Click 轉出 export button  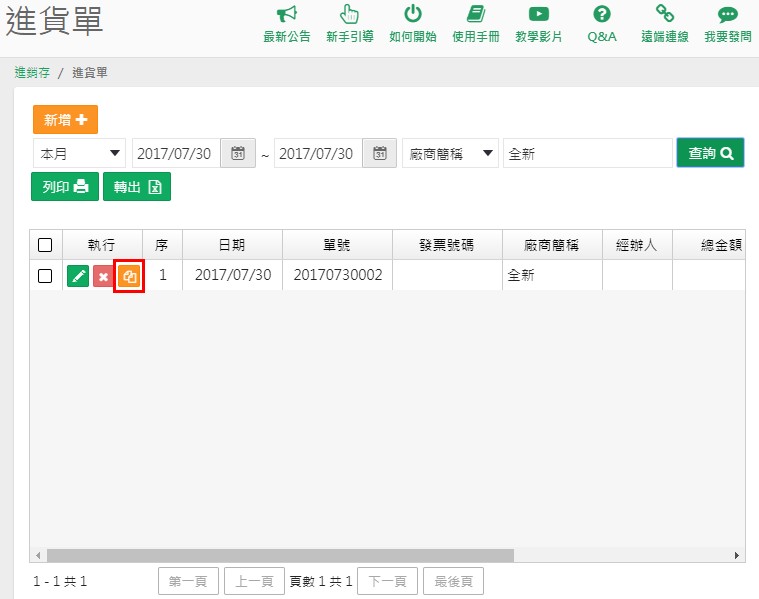coord(137,186)
